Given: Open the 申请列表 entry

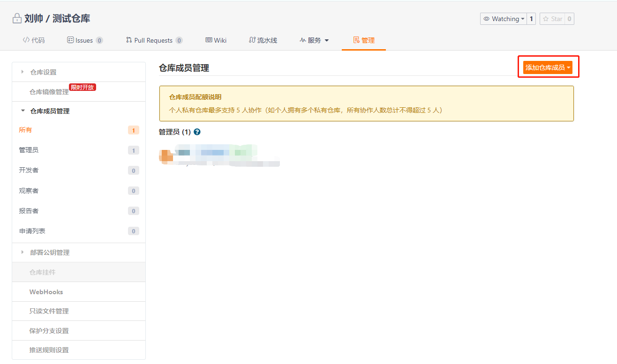Looking at the screenshot, I should click(79, 231).
